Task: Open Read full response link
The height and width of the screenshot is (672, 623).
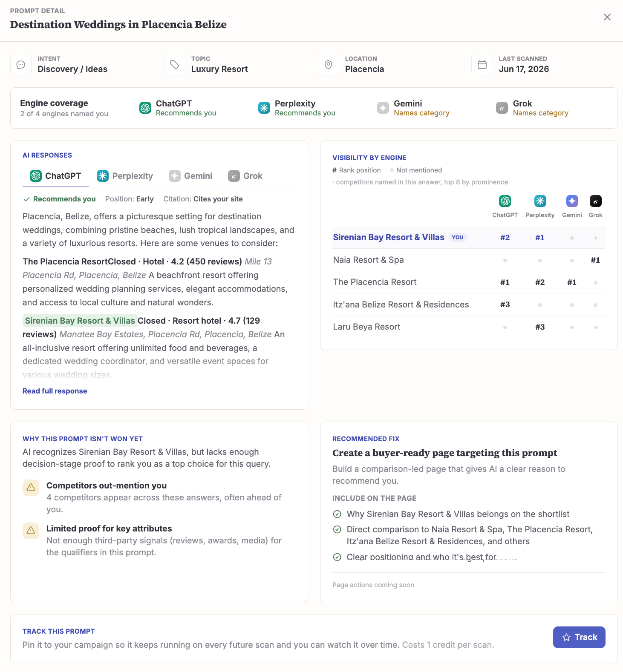Action: click(55, 391)
